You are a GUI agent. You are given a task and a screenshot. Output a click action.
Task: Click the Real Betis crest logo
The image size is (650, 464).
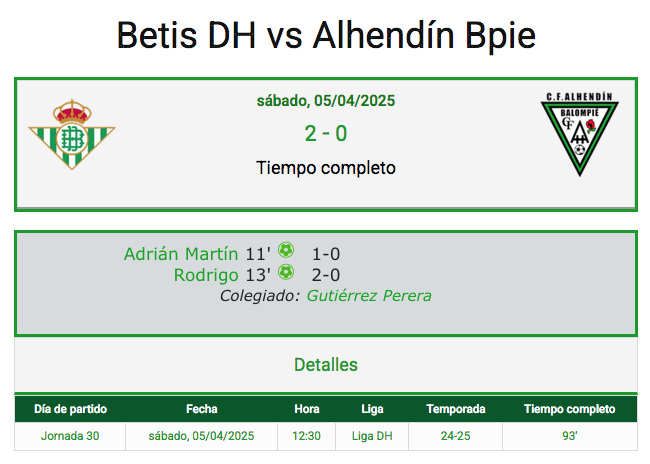[x=72, y=134]
